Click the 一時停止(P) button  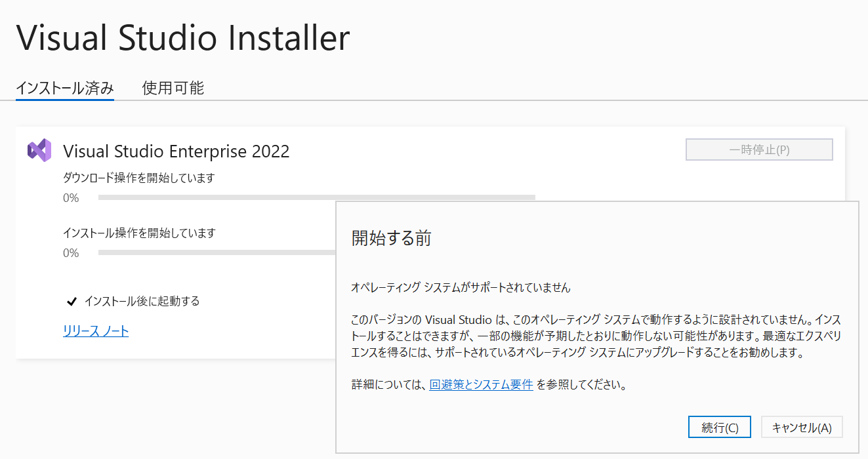tap(759, 150)
